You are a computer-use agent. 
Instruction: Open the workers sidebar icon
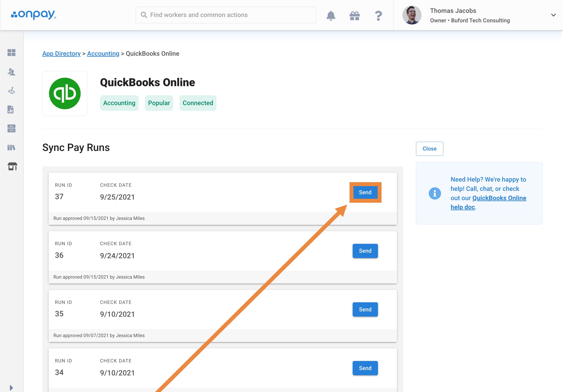(x=11, y=72)
